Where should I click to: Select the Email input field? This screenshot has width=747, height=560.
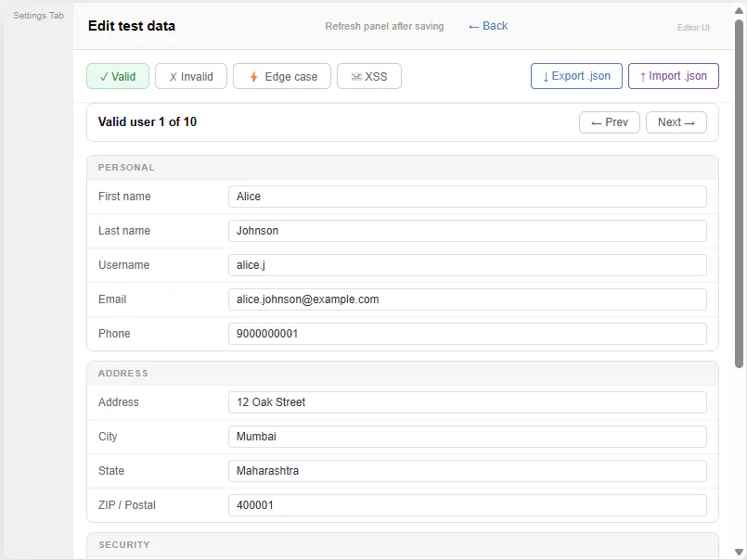pyautogui.click(x=468, y=299)
